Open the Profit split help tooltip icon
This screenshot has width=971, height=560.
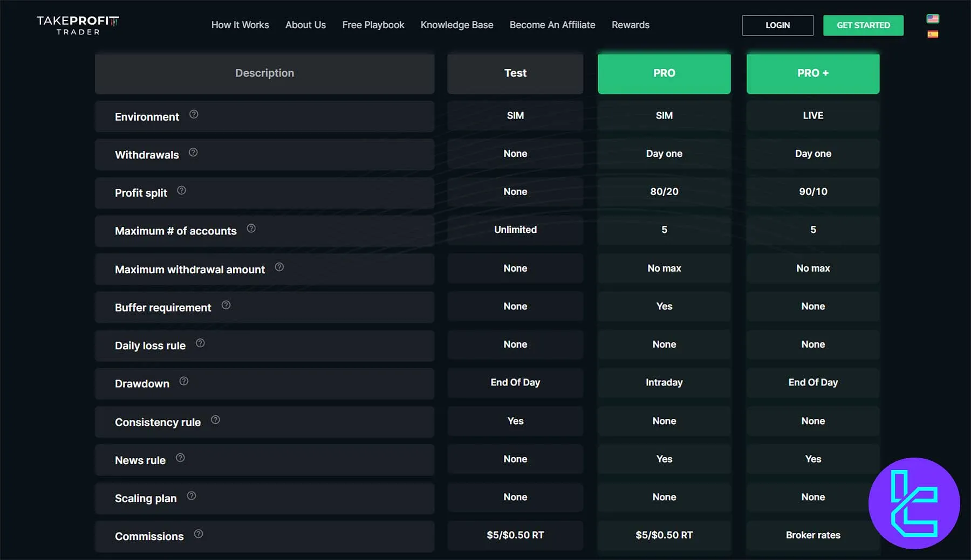(x=182, y=190)
